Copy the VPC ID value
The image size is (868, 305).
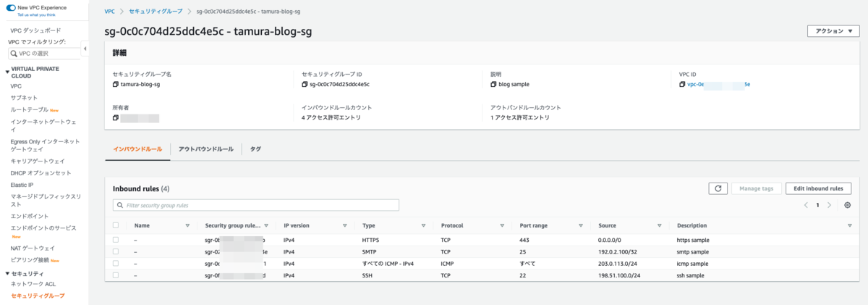(682, 84)
